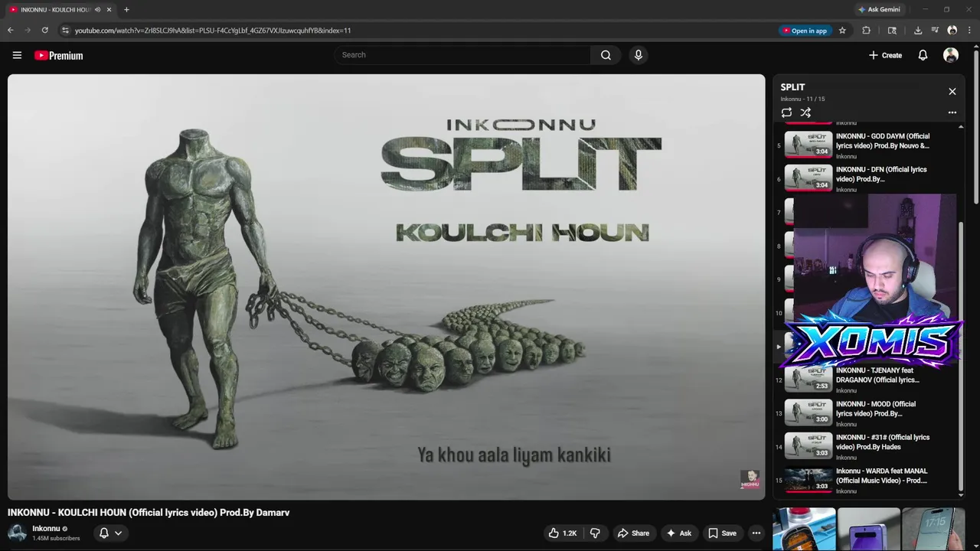This screenshot has width=980, height=551.
Task: Click the YouTube Search field
Action: click(462, 55)
